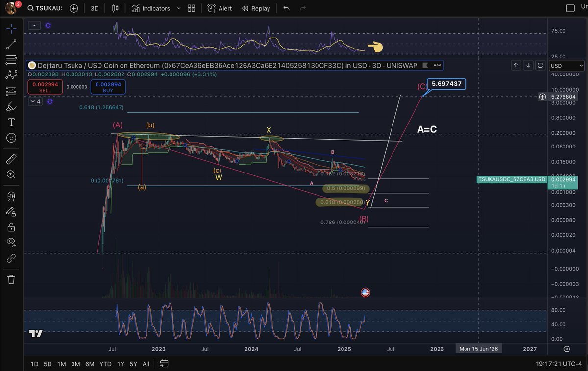Select the ruler measure tool

tap(11, 159)
